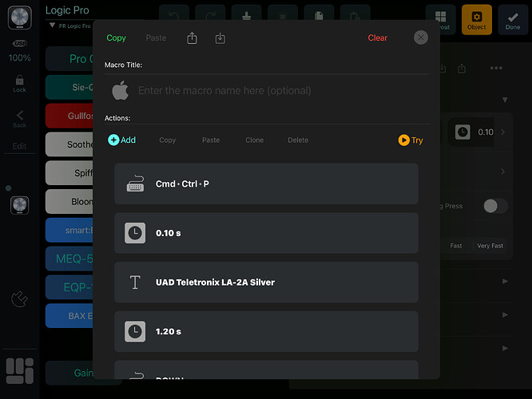Open the grid layout icon at bottom left
Viewport: 532px width, 399px height.
20,371
